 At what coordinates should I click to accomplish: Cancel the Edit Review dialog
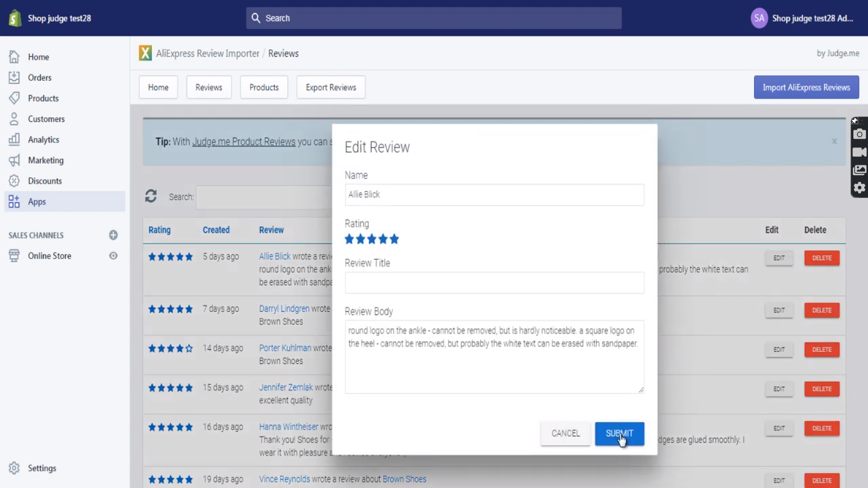pyautogui.click(x=565, y=434)
